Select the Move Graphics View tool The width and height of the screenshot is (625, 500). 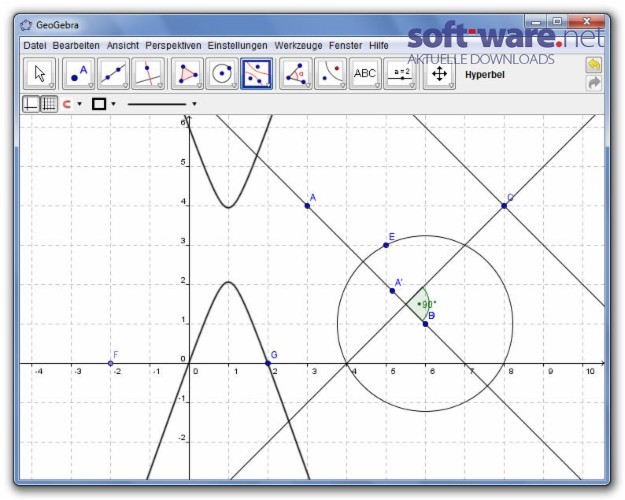tap(439, 74)
